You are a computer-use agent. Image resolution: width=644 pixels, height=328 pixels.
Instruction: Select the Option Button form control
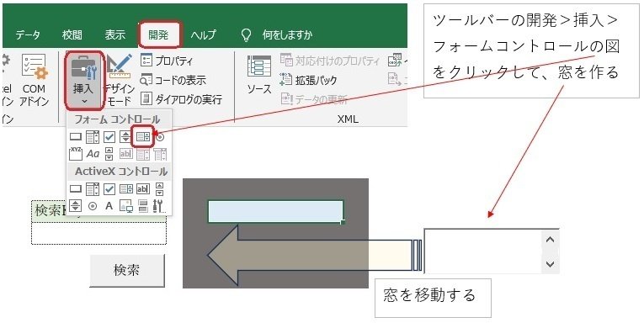[x=160, y=138]
